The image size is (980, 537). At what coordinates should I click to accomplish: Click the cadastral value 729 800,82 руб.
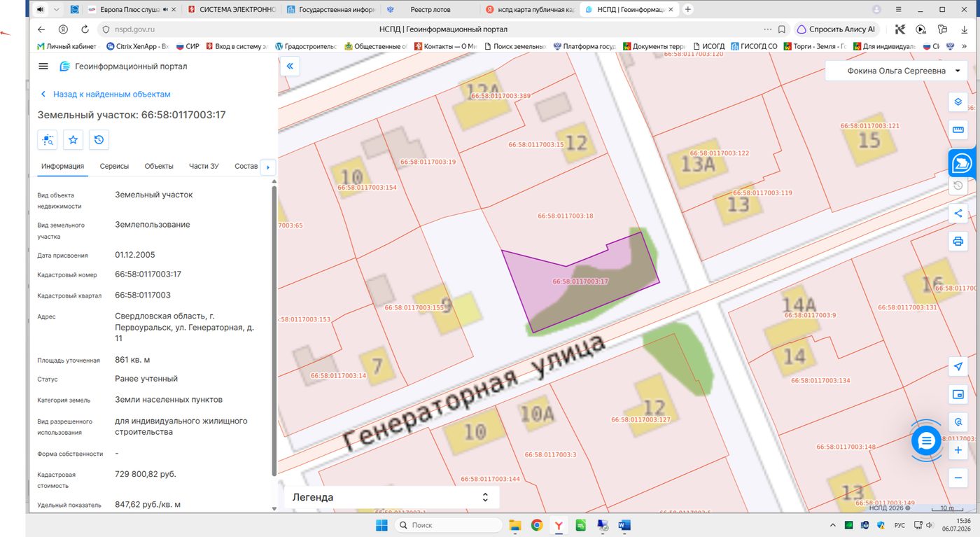(x=146, y=474)
